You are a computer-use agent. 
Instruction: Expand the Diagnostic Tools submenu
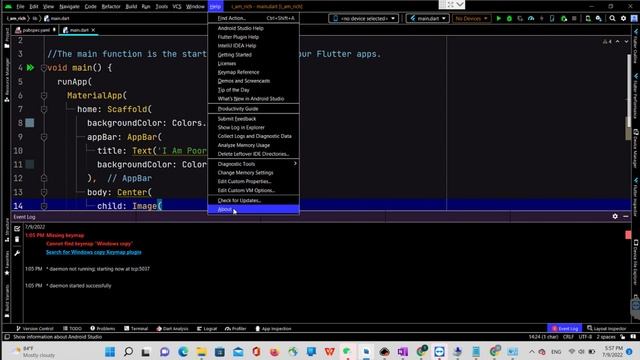[x=253, y=164]
